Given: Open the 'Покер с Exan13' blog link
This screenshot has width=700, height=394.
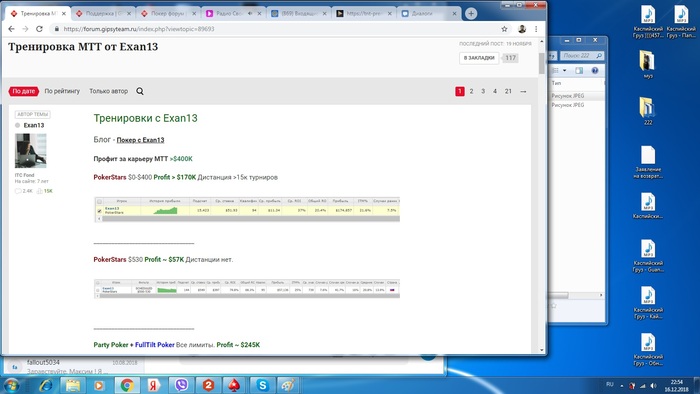Looking at the screenshot, I should coord(140,140).
